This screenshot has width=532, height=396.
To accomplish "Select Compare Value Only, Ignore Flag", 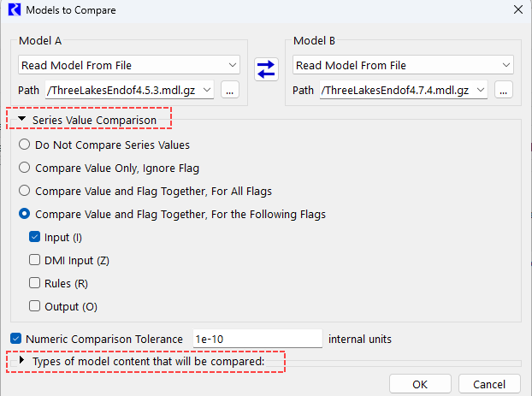I will 25,168.
